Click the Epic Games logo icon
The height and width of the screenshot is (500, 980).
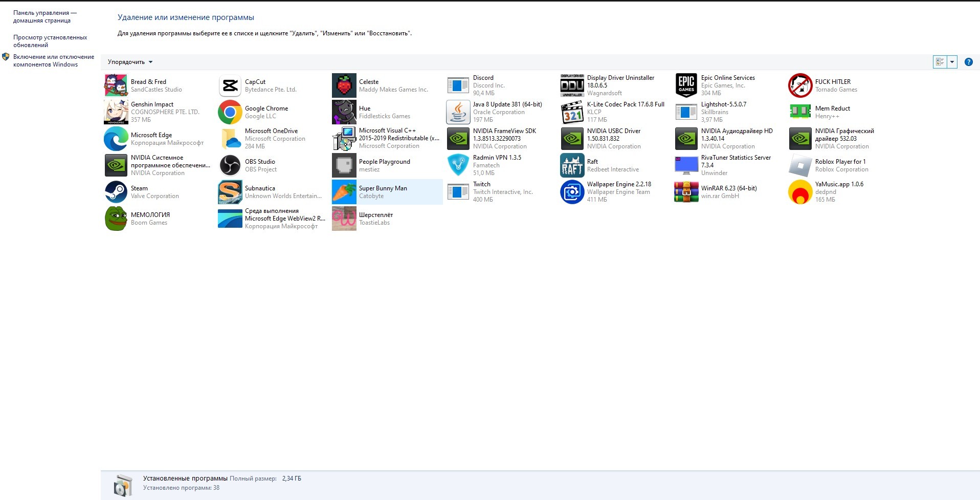coord(686,85)
